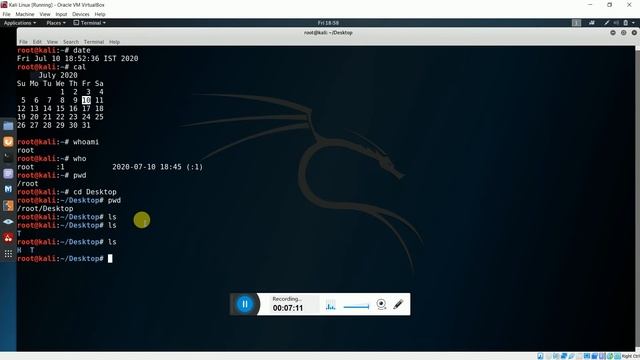The width and height of the screenshot is (640, 360).
Task: Toggle webcam in recording toolbar
Action: pos(381,304)
